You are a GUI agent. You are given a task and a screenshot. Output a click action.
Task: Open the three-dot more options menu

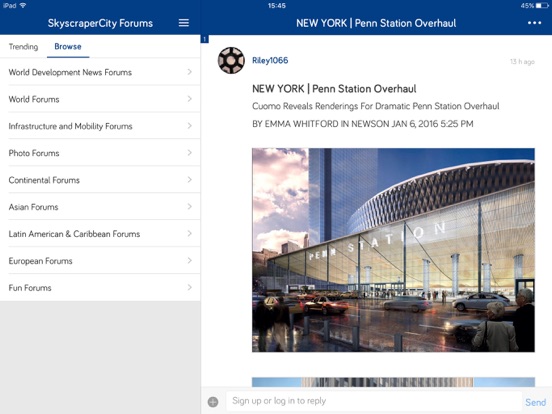[x=534, y=23]
